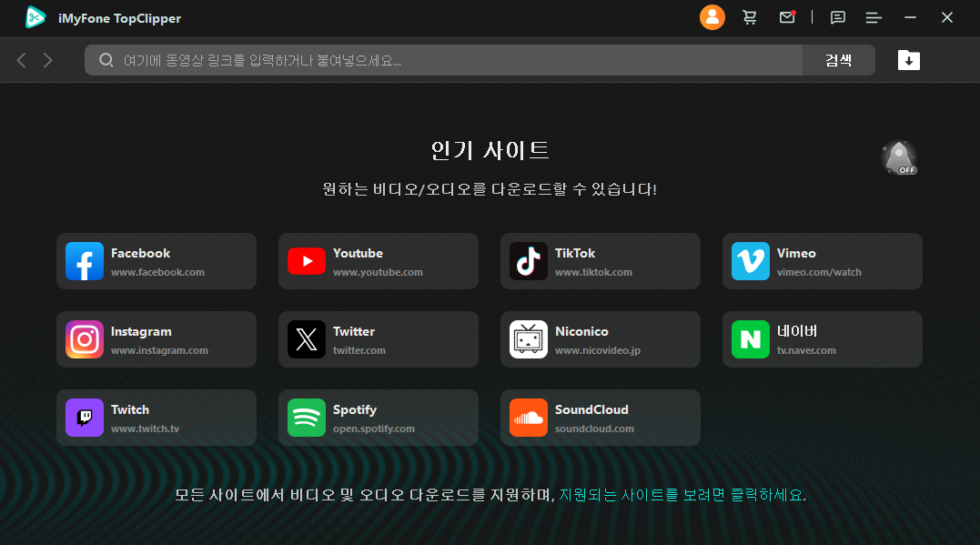This screenshot has height=545, width=980.
Task: Click the SoundCloud orange logo icon
Action: tap(528, 418)
